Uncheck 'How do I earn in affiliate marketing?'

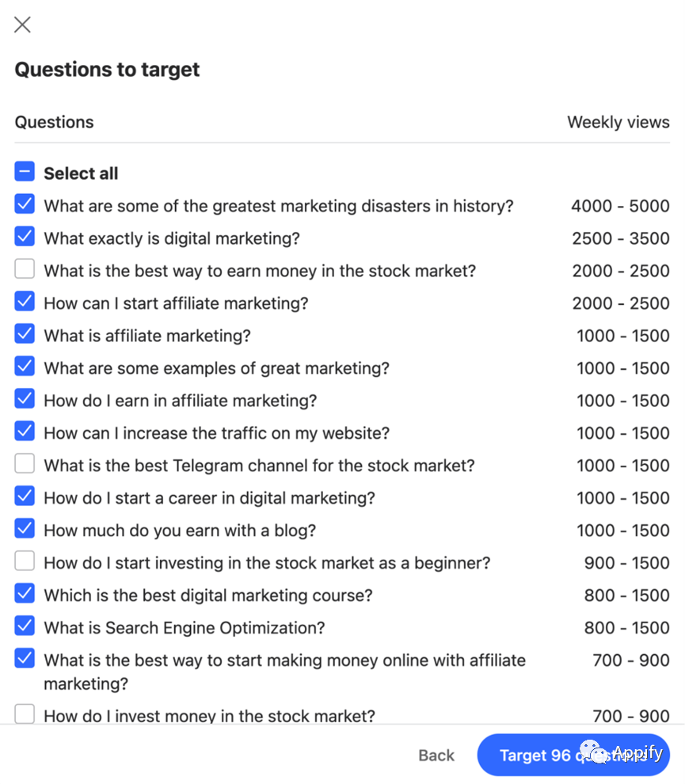[25, 398]
